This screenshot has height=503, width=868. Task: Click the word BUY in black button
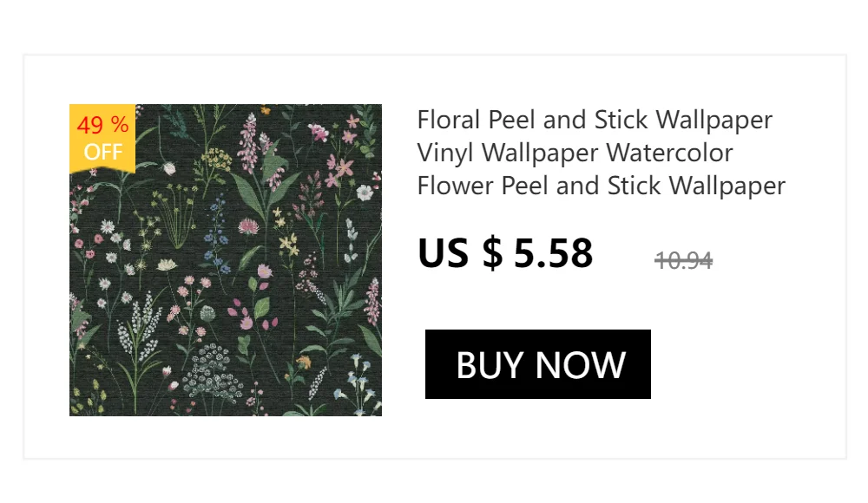click(x=490, y=365)
